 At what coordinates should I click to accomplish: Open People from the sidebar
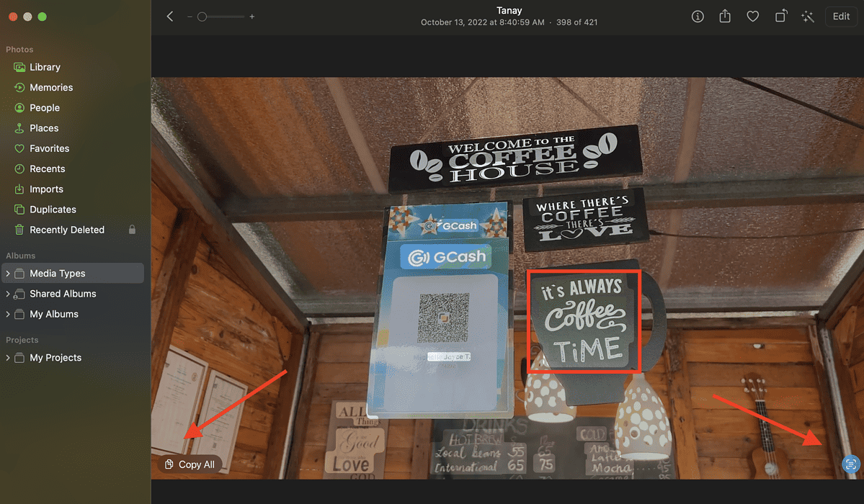(x=45, y=107)
